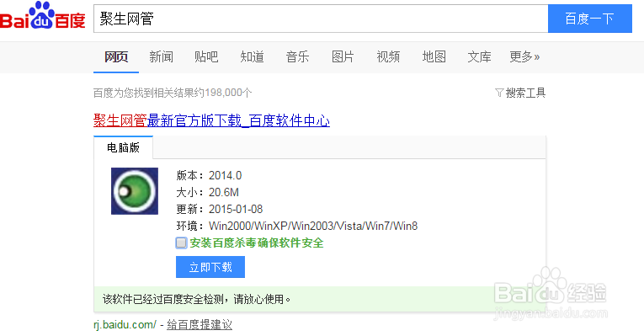The height and width of the screenshot is (336, 644).
Task: Click the 百度一下 search button
Action: [590, 19]
